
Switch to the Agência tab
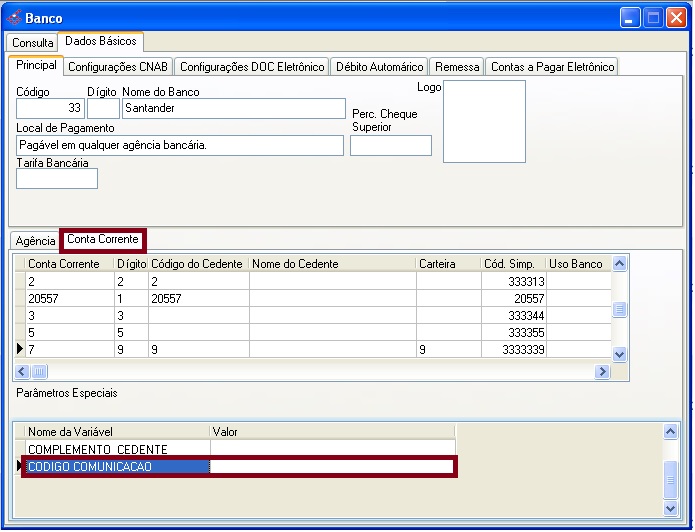pyautogui.click(x=36, y=241)
